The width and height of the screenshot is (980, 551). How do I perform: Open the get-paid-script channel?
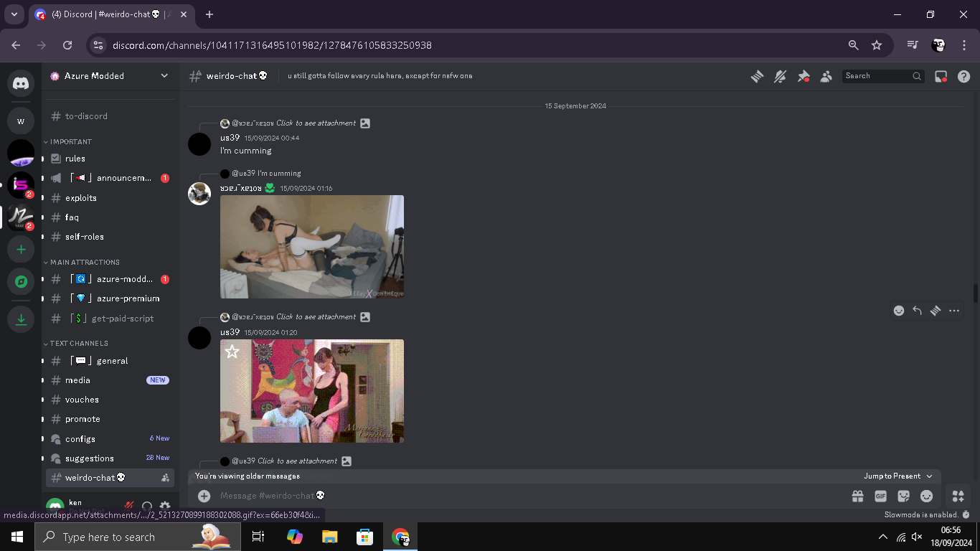110,319
